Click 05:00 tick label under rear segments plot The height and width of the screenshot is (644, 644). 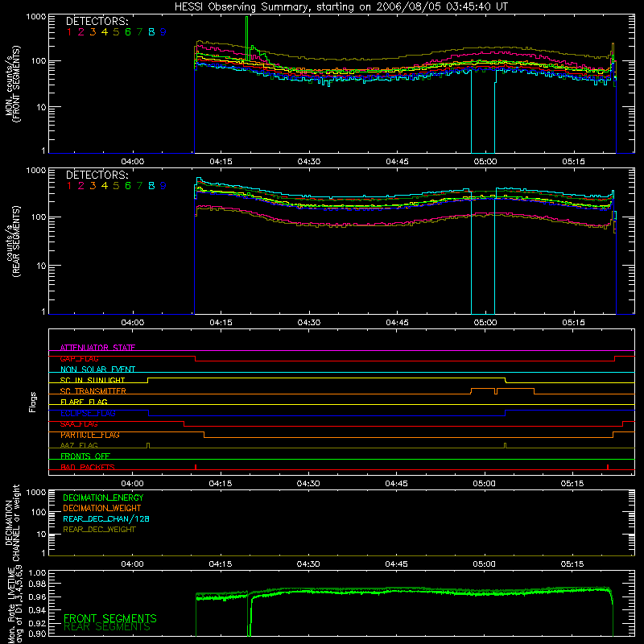[x=485, y=323]
